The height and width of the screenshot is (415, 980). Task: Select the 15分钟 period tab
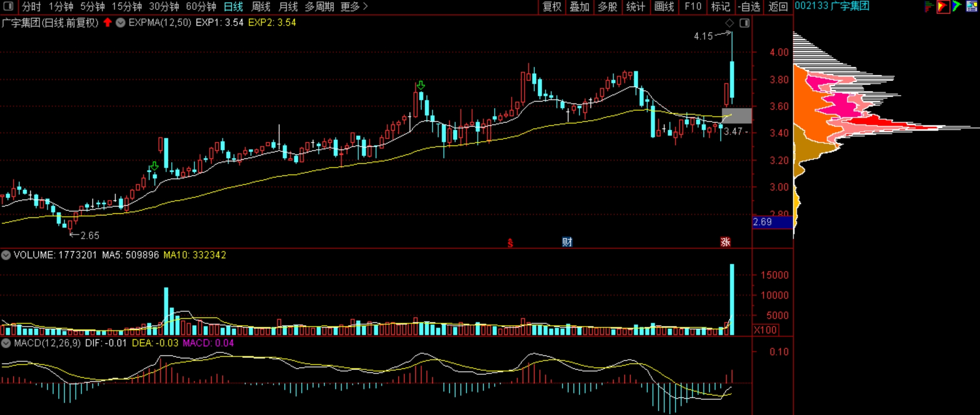pos(126,7)
